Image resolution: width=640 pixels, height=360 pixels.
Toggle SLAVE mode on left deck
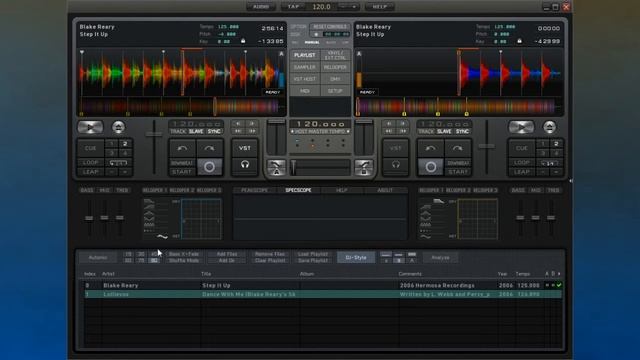coord(196,131)
